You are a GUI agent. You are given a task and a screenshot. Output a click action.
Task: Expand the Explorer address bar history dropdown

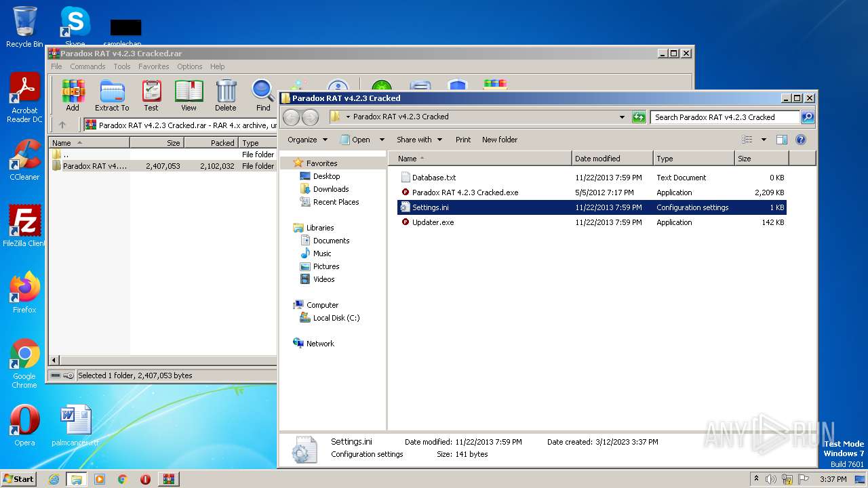[622, 117]
